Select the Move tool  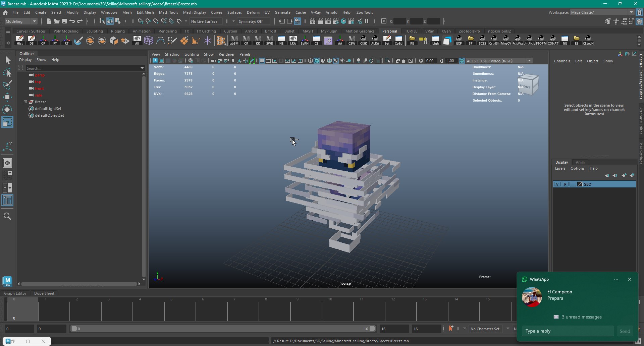point(7,97)
